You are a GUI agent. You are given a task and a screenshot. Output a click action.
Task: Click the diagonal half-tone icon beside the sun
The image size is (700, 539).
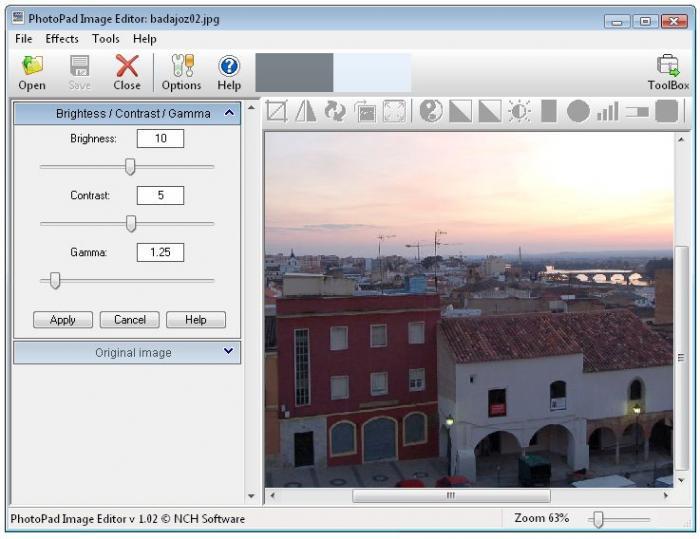(x=490, y=111)
